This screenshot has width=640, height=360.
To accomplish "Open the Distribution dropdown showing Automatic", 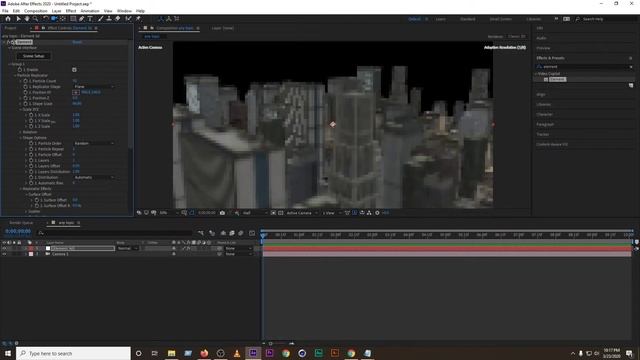I will pyautogui.click(x=94, y=177).
